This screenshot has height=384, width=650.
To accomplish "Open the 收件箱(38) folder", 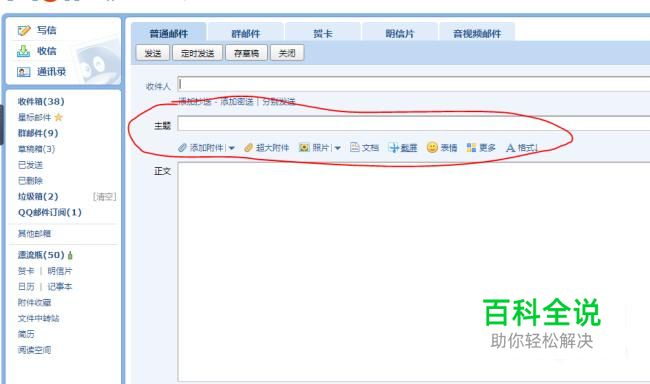I will 41,102.
